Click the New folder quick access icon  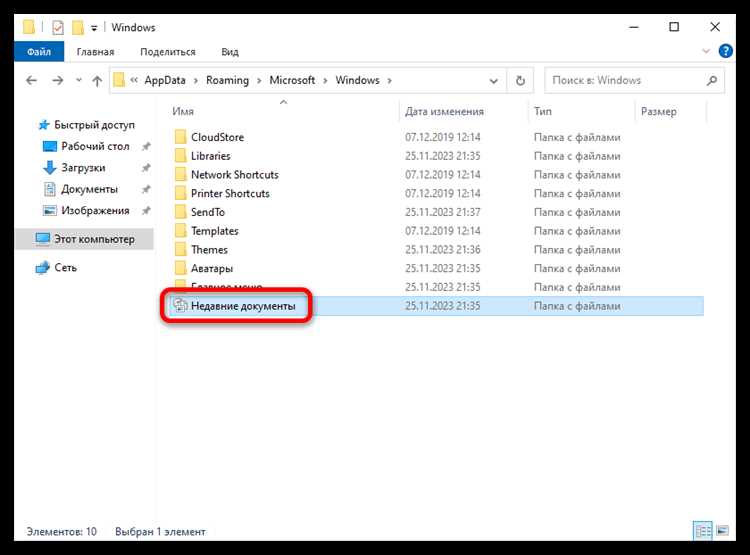click(78, 28)
